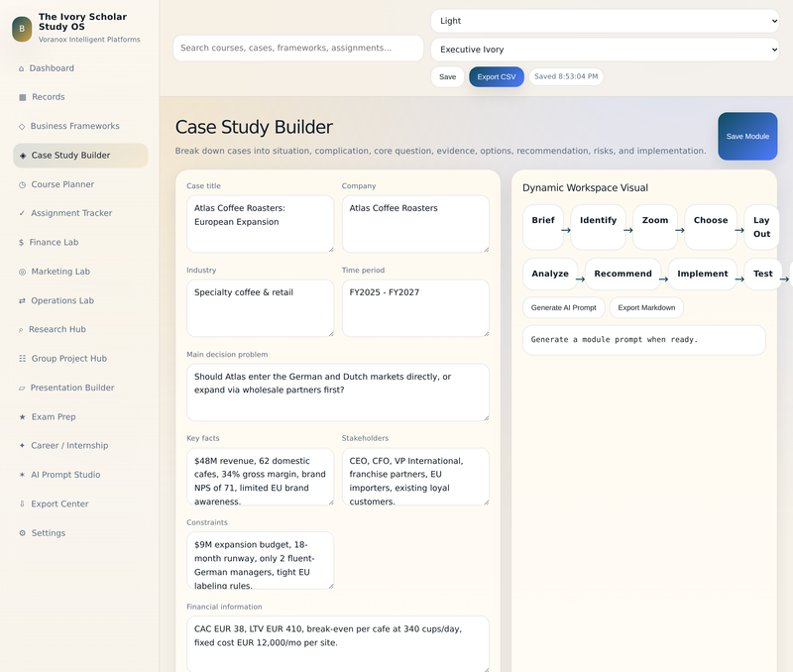The width and height of the screenshot is (793, 672).
Task: Select the Implement workflow step
Action: (703, 275)
